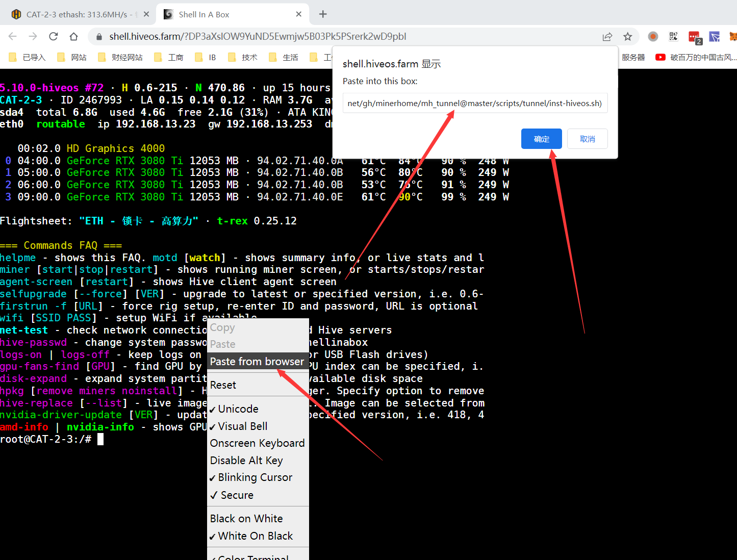The height and width of the screenshot is (560, 737).
Task: Open the Onscreen Keyboard option
Action: point(258,443)
